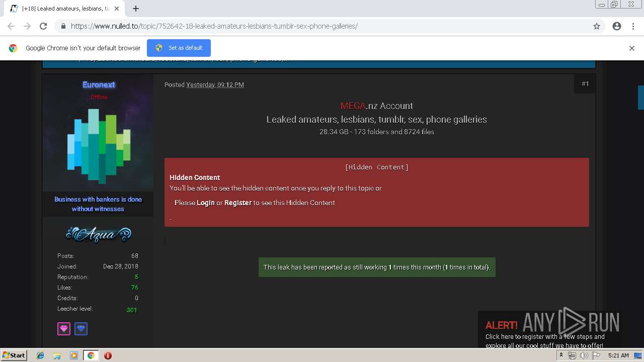
Task: Click the action center flag tray icon
Action: click(596, 355)
